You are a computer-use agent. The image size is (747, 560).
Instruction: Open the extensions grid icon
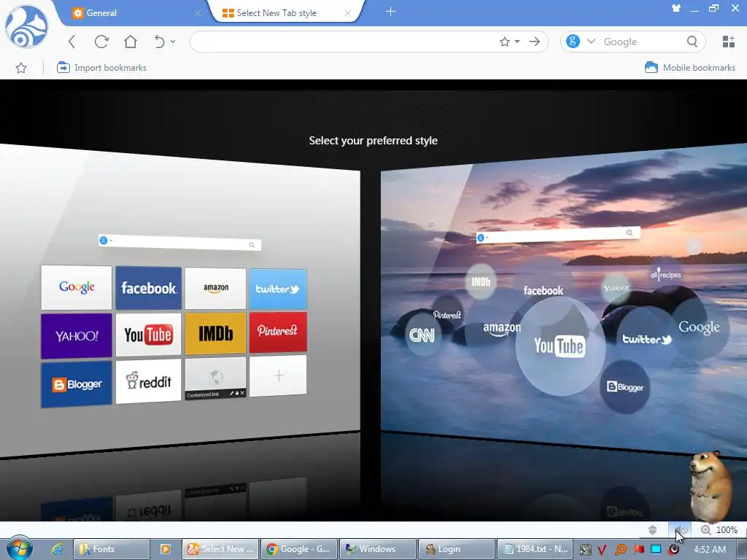point(729,42)
